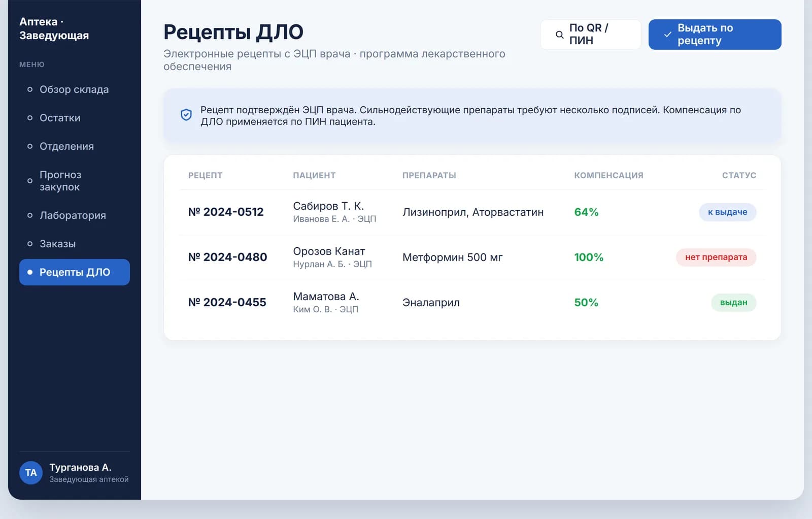Image resolution: width=812 pixels, height=519 pixels.
Task: Click the РЕЦЕПТ column header
Action: pos(205,175)
